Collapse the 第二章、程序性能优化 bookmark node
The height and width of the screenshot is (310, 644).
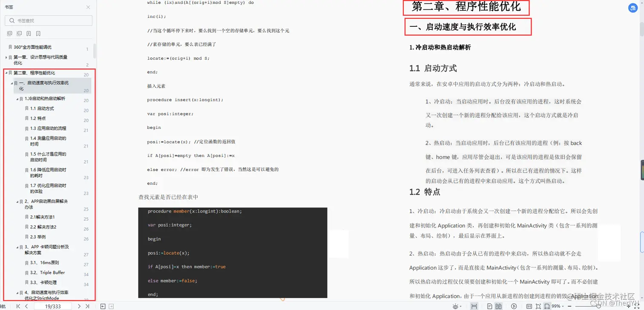tap(6, 73)
